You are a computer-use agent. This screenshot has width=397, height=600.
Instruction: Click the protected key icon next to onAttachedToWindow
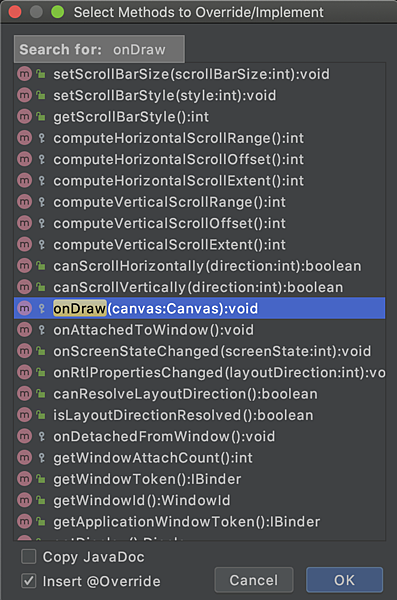pyautogui.click(x=41, y=330)
